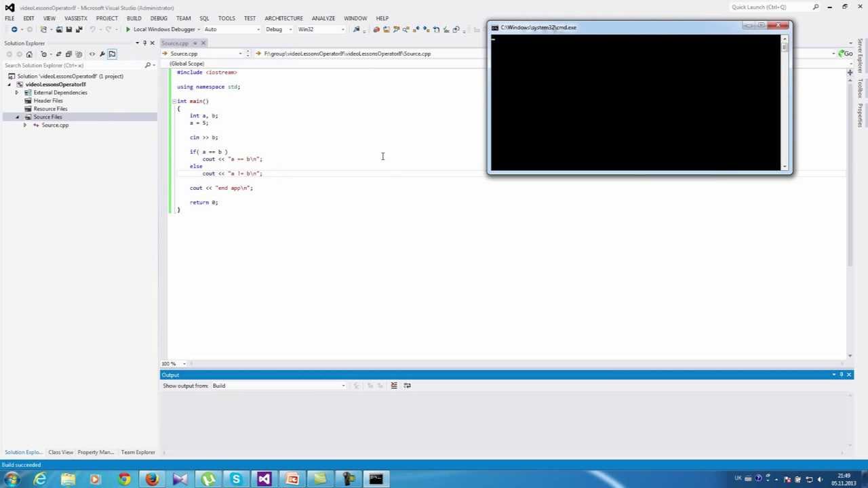Open the ARCHITECTURE menu
Viewport: 868px width, 488px height.
(283, 18)
